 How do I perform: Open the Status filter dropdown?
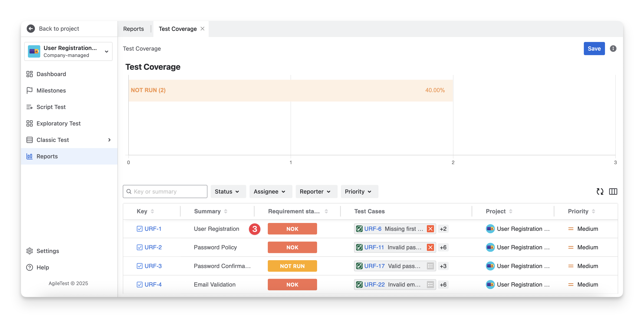(x=227, y=191)
